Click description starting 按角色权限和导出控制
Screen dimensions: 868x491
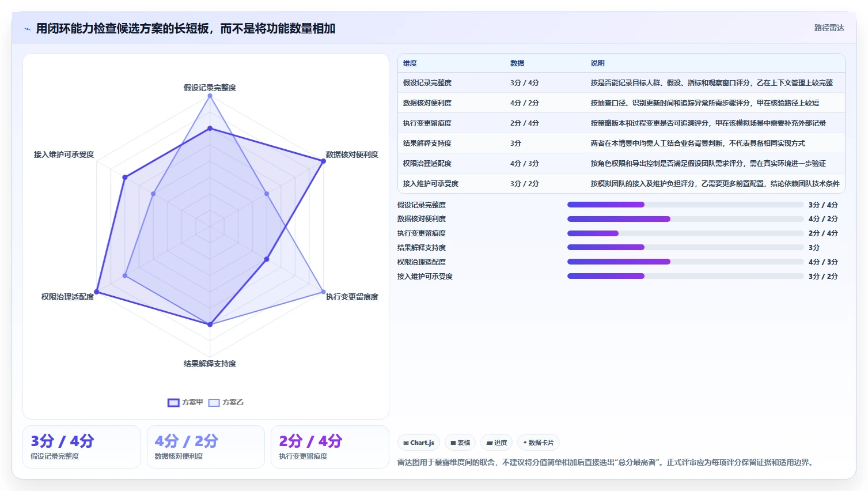click(x=708, y=164)
